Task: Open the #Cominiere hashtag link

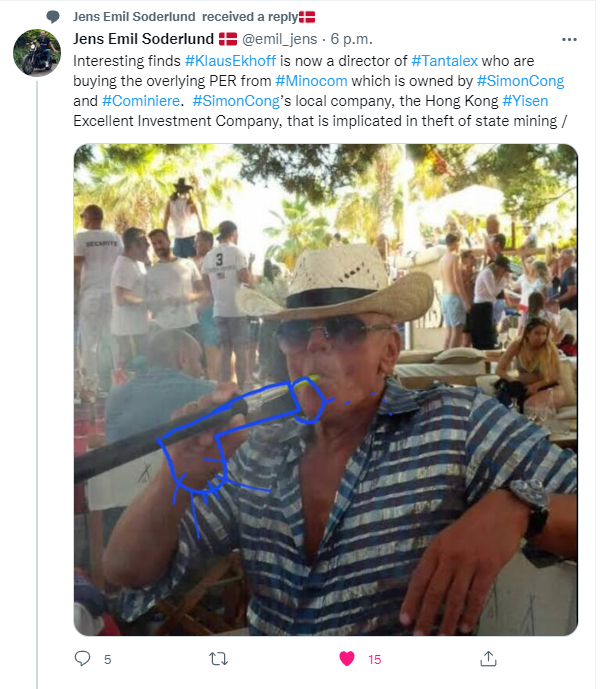Action: (x=140, y=101)
